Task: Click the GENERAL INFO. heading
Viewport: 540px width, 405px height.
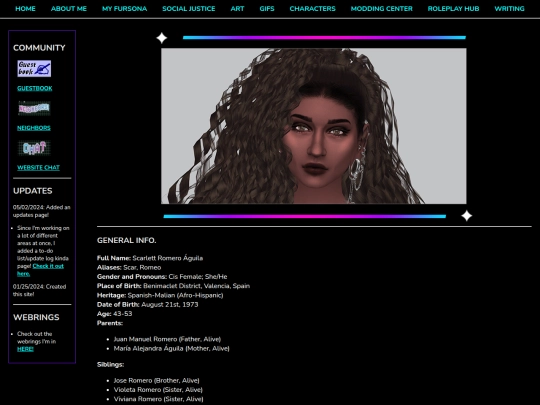Action: point(126,240)
